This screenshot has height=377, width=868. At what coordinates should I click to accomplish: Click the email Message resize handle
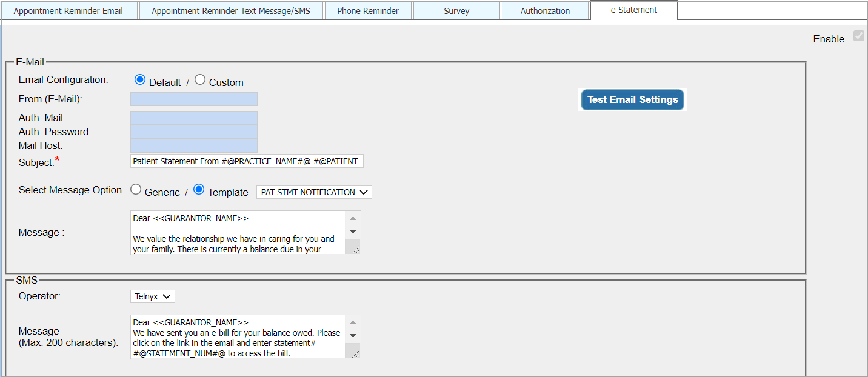(x=356, y=250)
